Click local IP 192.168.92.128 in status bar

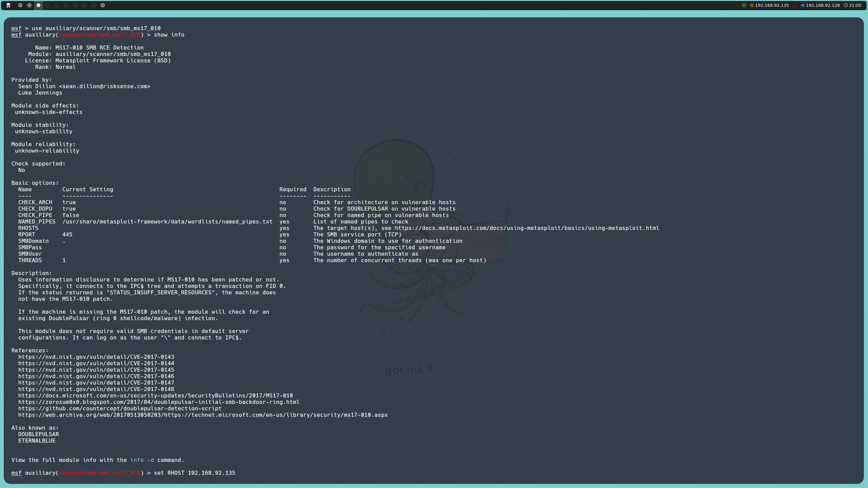[823, 5]
